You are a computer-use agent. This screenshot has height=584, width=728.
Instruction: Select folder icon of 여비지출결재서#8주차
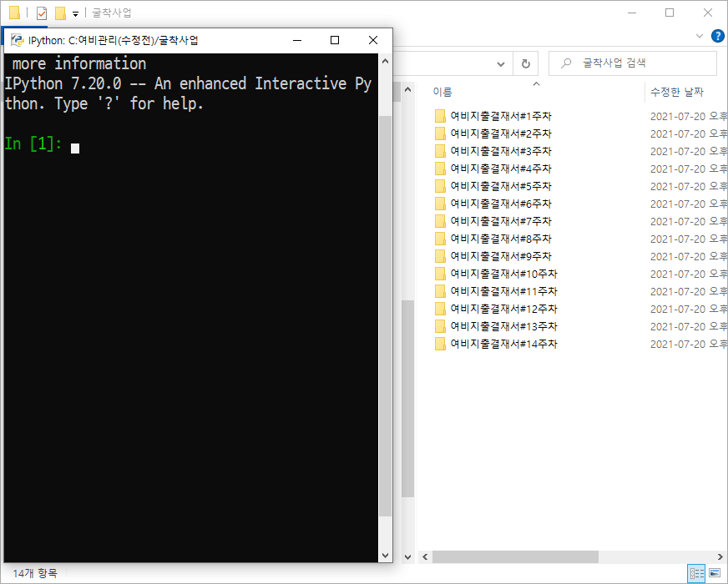(x=440, y=239)
